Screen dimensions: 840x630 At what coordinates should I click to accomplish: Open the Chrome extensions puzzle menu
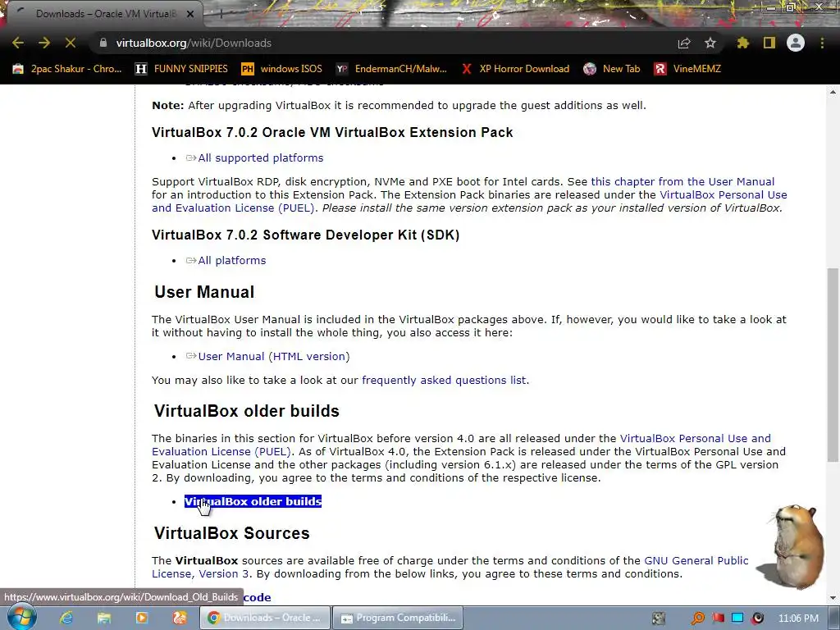coord(743,43)
